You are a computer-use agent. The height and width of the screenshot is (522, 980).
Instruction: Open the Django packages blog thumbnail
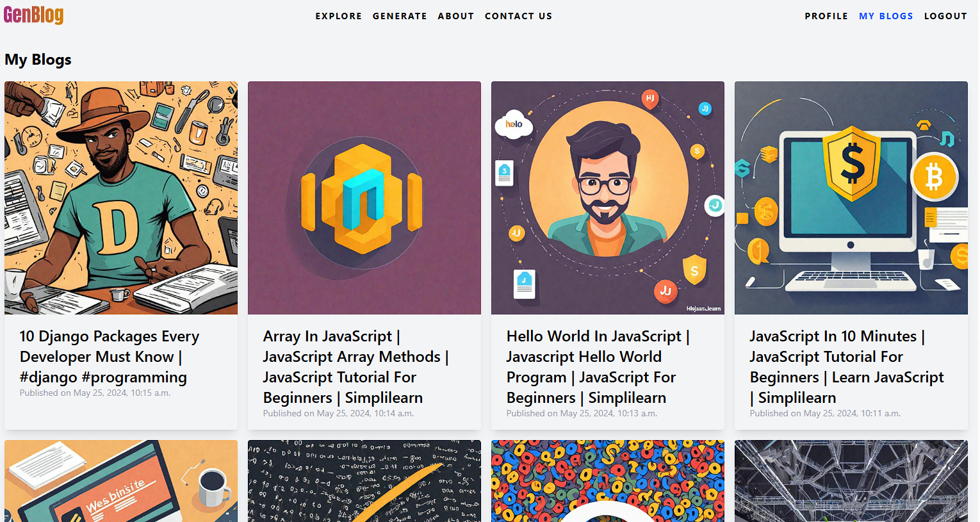coord(121,198)
